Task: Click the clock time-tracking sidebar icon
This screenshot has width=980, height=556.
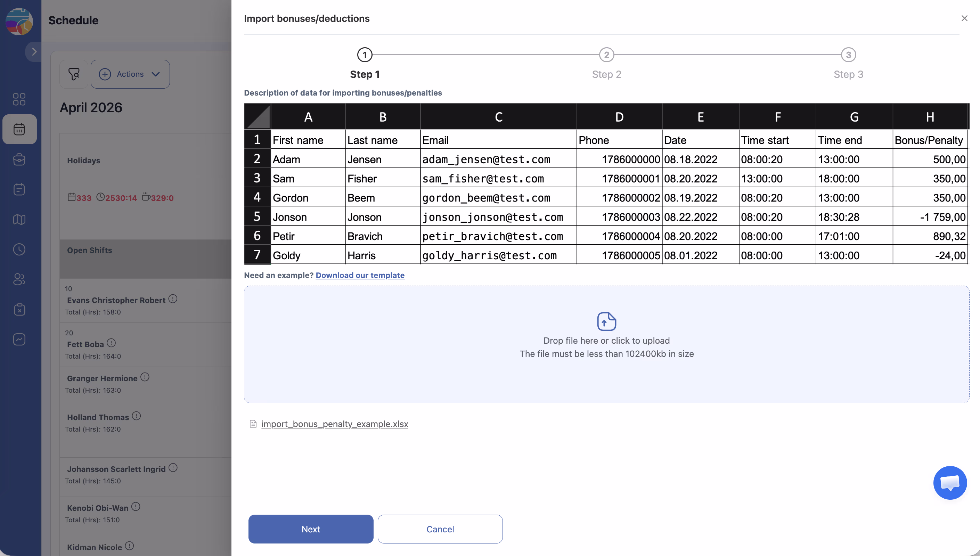Action: click(19, 250)
